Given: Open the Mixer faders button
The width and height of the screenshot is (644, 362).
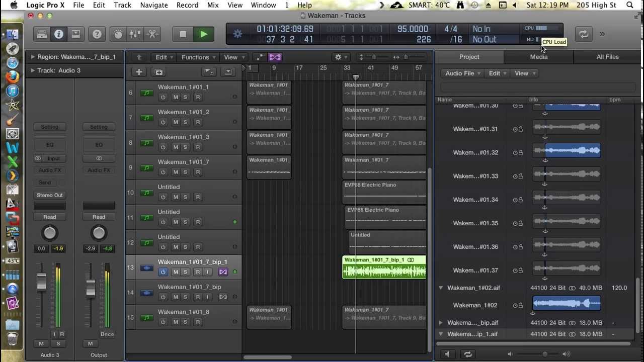Looking at the screenshot, I should coord(135,34).
